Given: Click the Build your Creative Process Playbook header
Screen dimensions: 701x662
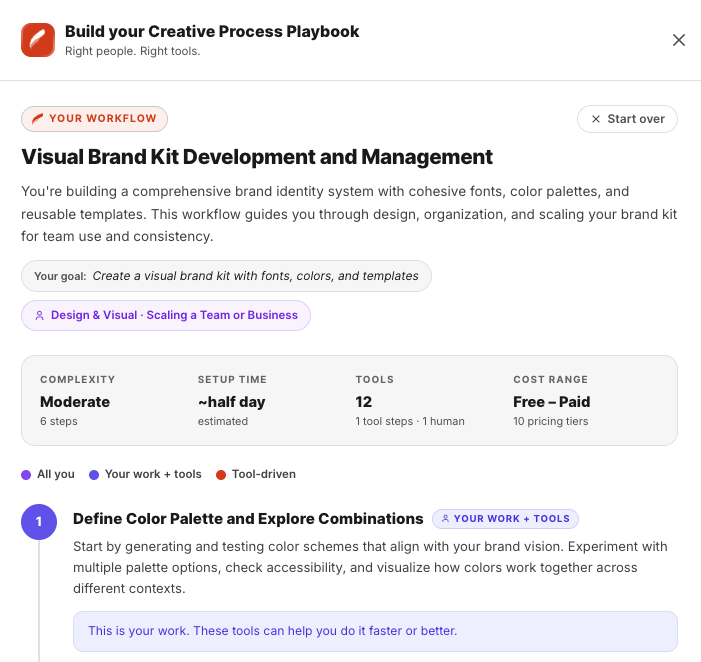Looking at the screenshot, I should click(212, 32).
